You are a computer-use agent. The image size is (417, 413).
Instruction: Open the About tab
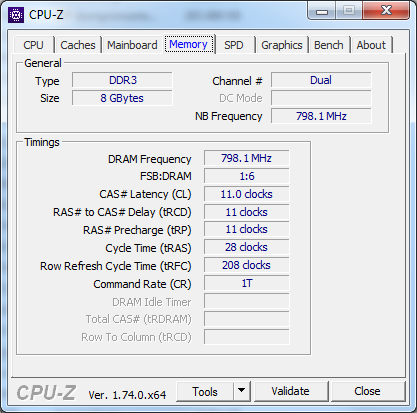pos(371,45)
